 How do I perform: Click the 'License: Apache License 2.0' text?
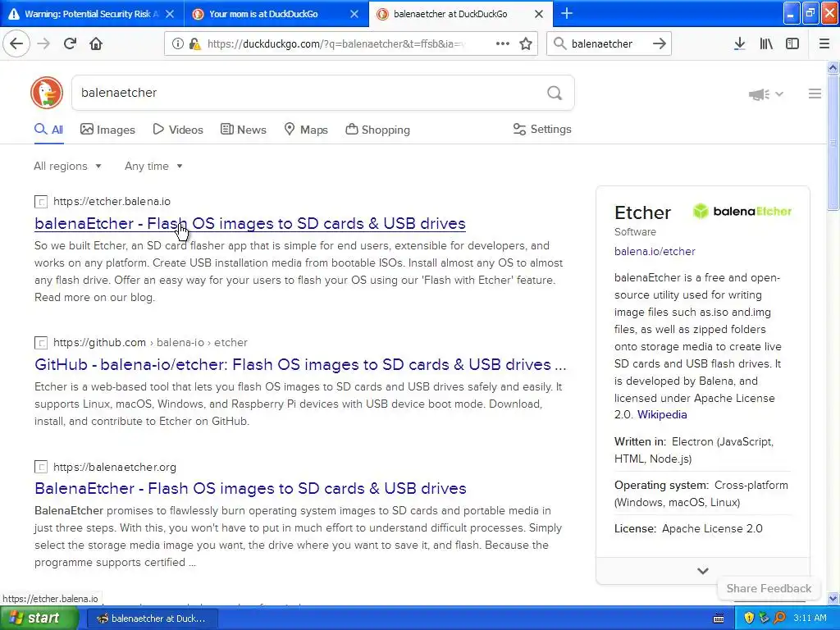(x=688, y=529)
